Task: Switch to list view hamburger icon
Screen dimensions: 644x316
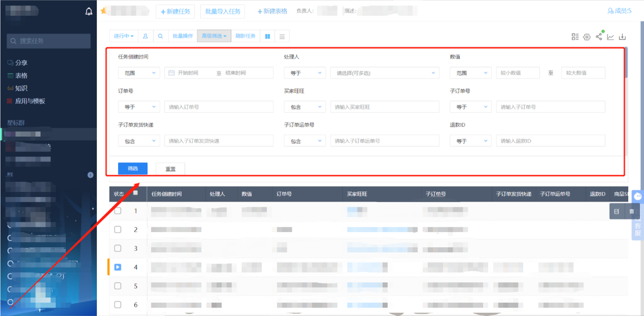Action: pyautogui.click(x=282, y=36)
